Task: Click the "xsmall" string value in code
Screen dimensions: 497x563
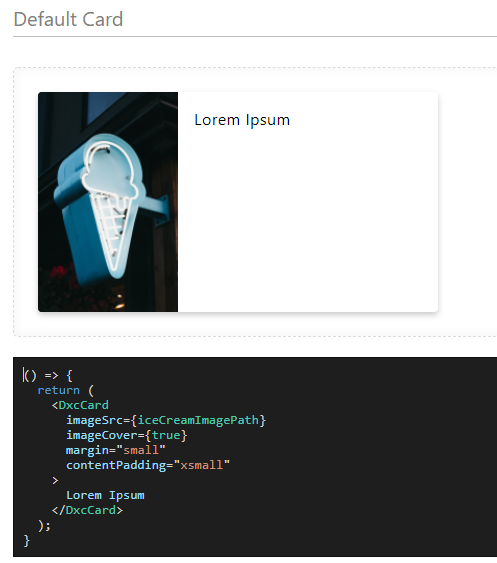Action: 201,465
